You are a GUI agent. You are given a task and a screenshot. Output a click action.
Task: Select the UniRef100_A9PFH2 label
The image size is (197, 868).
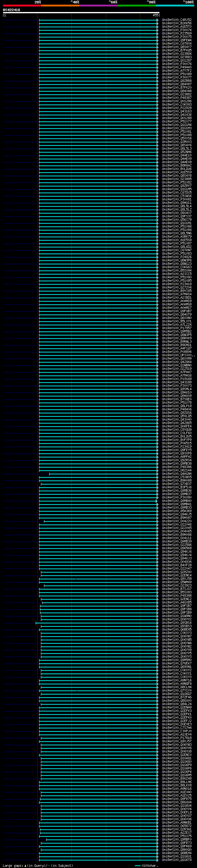tap(177, 457)
